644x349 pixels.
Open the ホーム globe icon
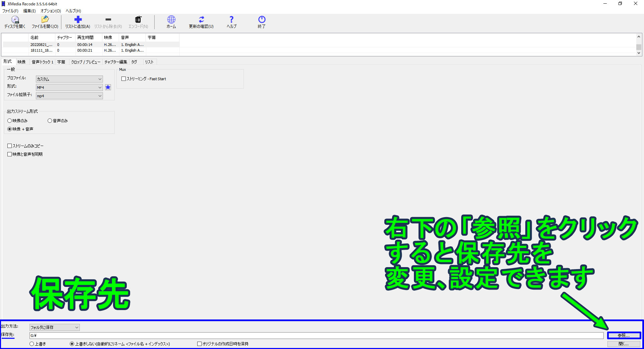tap(171, 22)
